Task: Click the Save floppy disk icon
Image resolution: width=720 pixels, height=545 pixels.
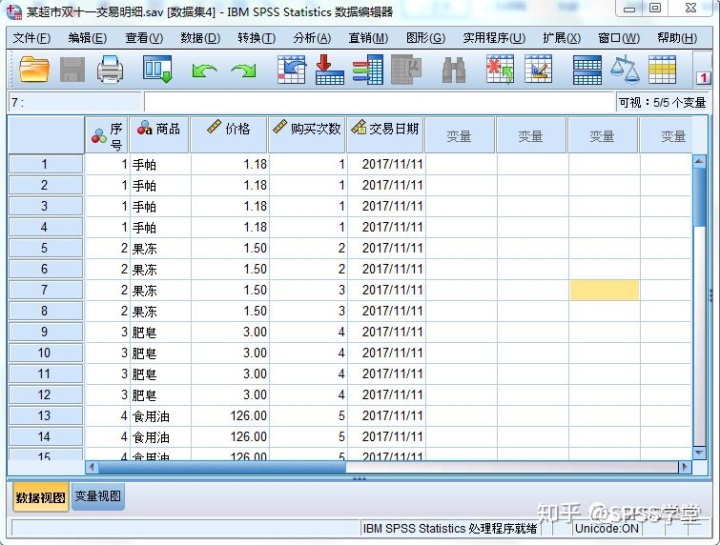Action: pyautogui.click(x=72, y=70)
